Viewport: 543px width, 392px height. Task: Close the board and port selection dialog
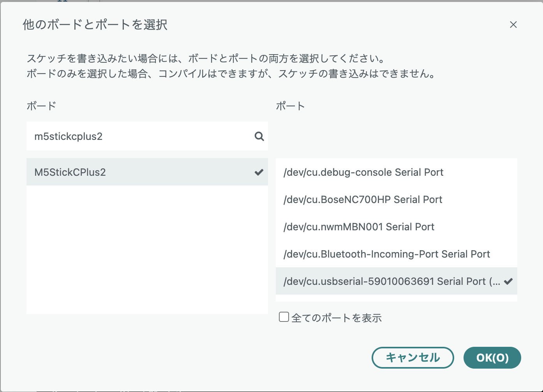point(513,25)
